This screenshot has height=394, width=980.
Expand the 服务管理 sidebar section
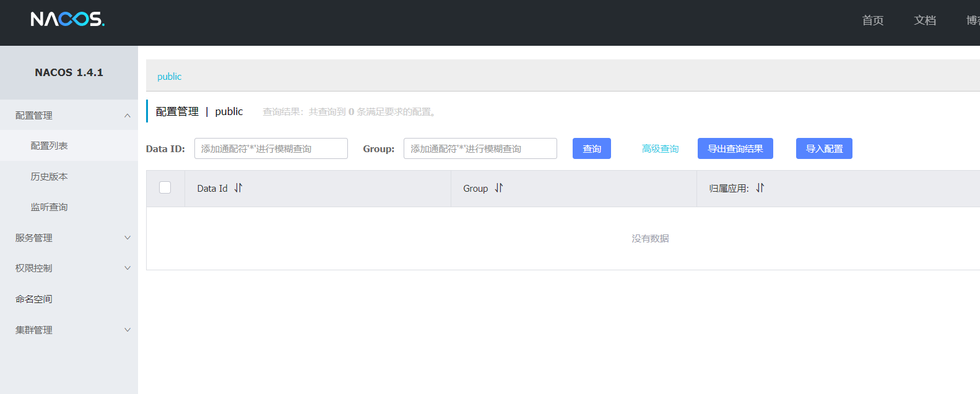(69, 238)
